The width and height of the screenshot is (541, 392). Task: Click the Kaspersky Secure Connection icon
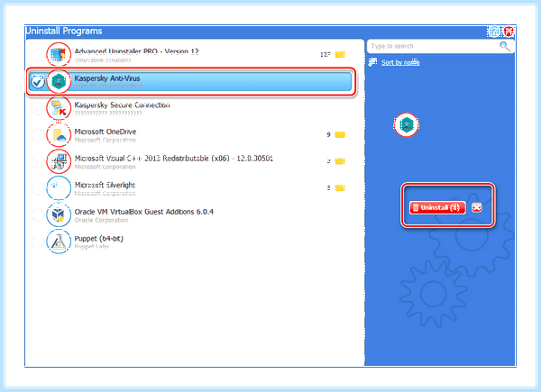click(x=59, y=108)
